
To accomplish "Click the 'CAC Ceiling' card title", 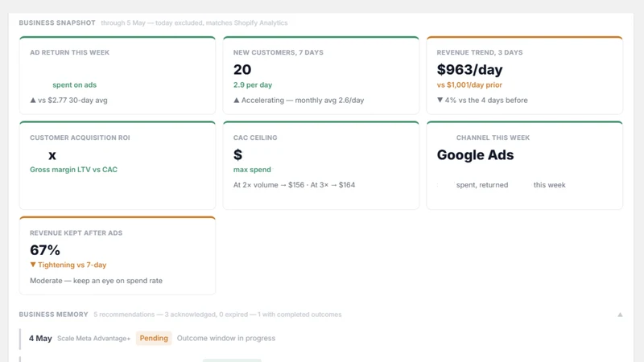I will [x=255, y=138].
